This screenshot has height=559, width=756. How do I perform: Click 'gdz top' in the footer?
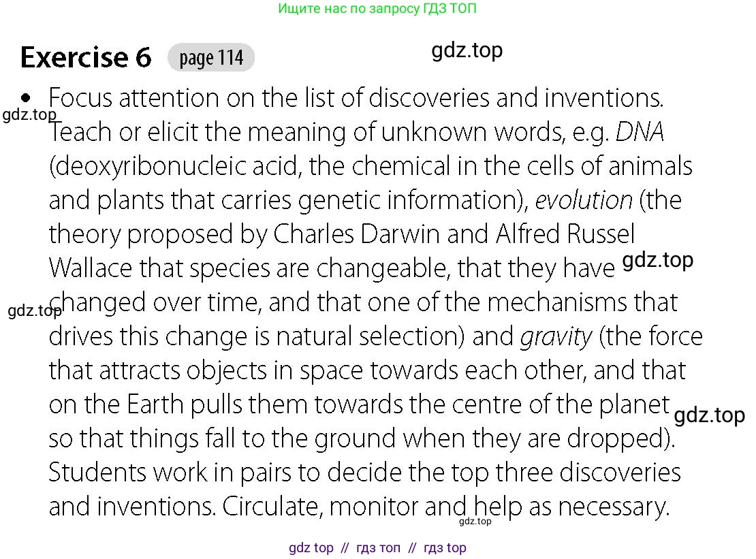pyautogui.click(x=311, y=547)
